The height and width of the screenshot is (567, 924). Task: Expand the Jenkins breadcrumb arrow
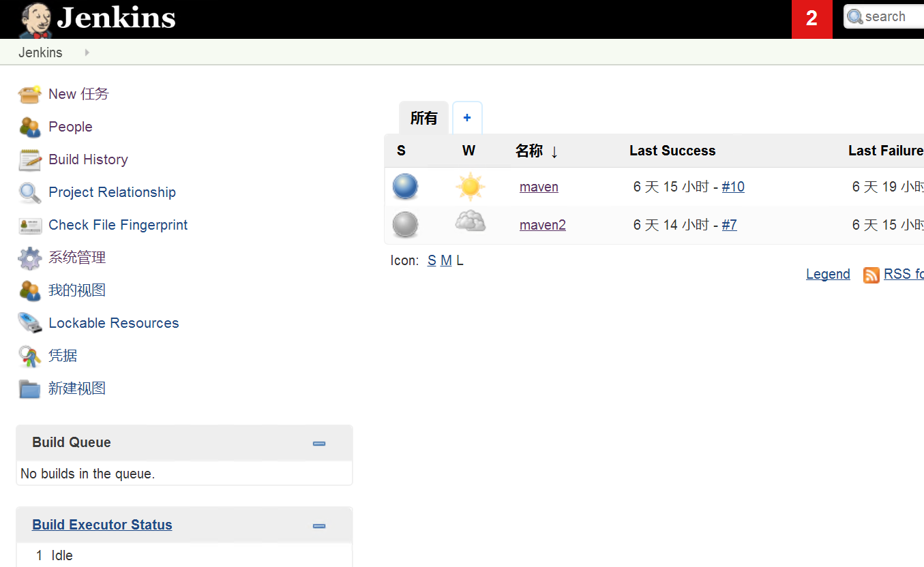(x=87, y=52)
